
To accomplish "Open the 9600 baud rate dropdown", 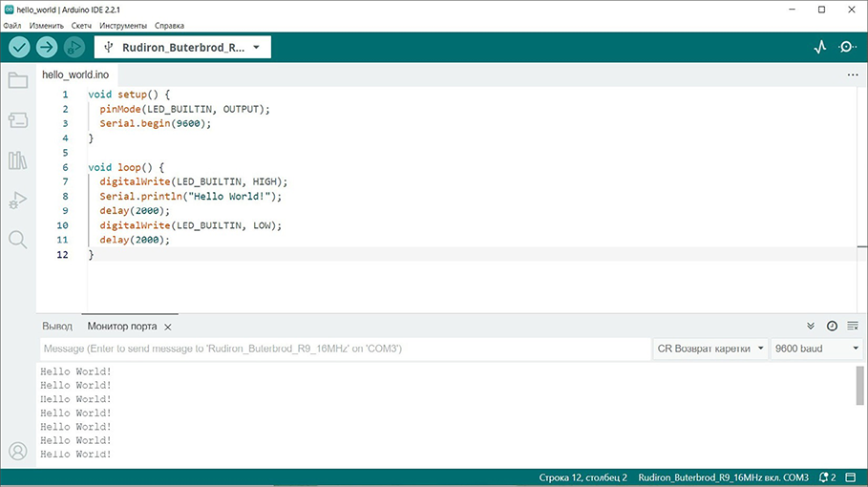I will pyautogui.click(x=816, y=349).
